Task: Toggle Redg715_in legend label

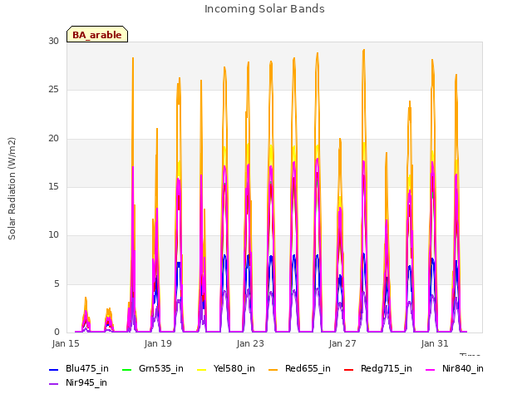Action: (387, 368)
